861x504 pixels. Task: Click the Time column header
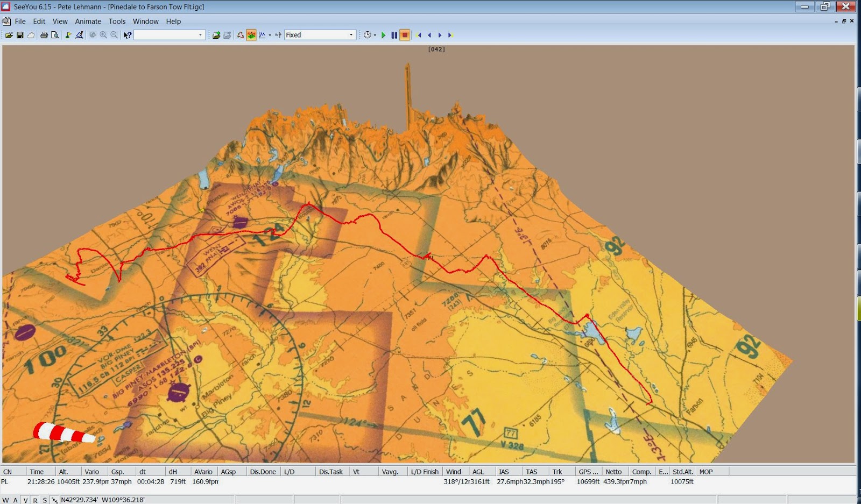(41, 472)
